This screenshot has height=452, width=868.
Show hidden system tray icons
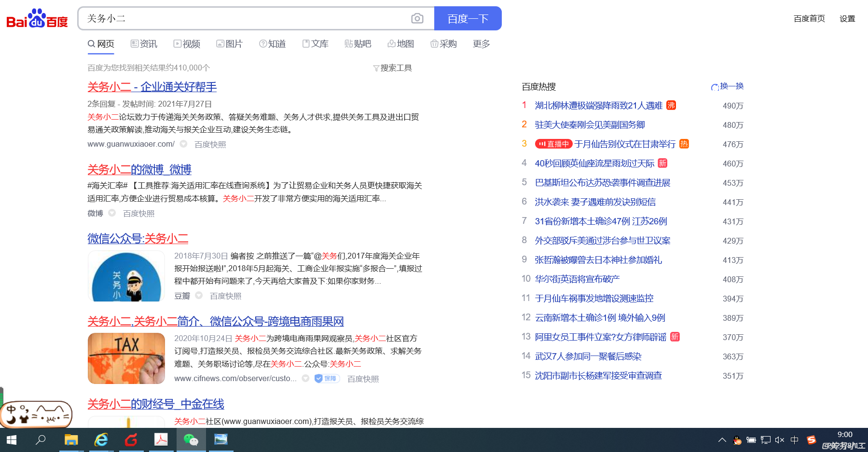pyautogui.click(x=722, y=440)
